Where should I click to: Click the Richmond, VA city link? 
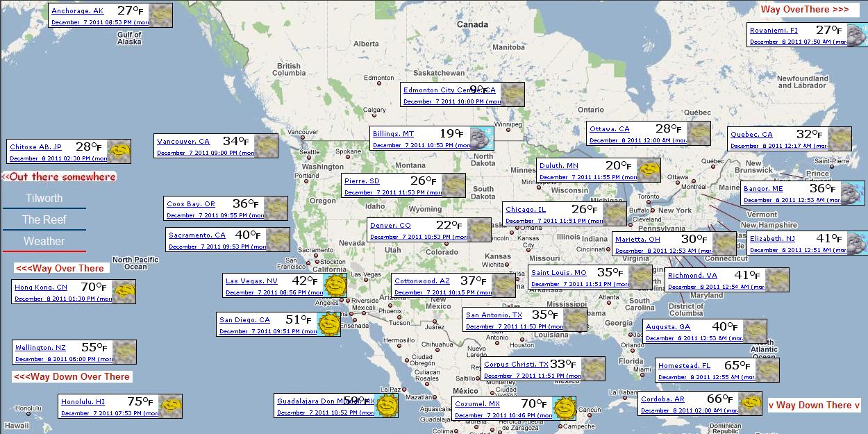(x=692, y=276)
